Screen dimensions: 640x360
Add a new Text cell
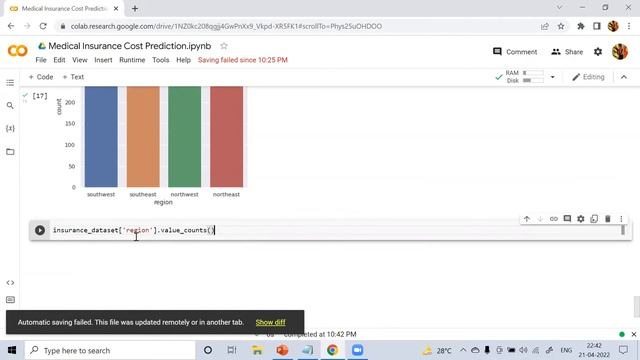pyautogui.click(x=73, y=77)
